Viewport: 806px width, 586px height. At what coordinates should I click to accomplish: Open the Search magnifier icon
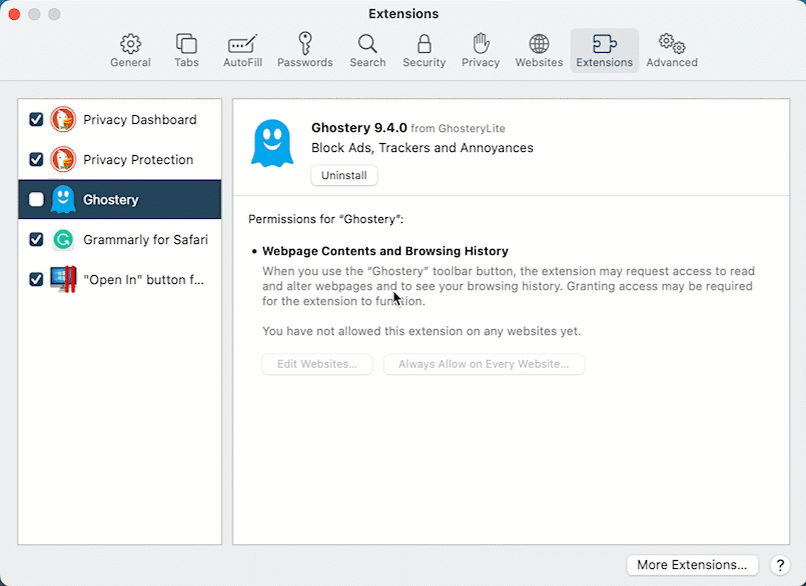[368, 44]
